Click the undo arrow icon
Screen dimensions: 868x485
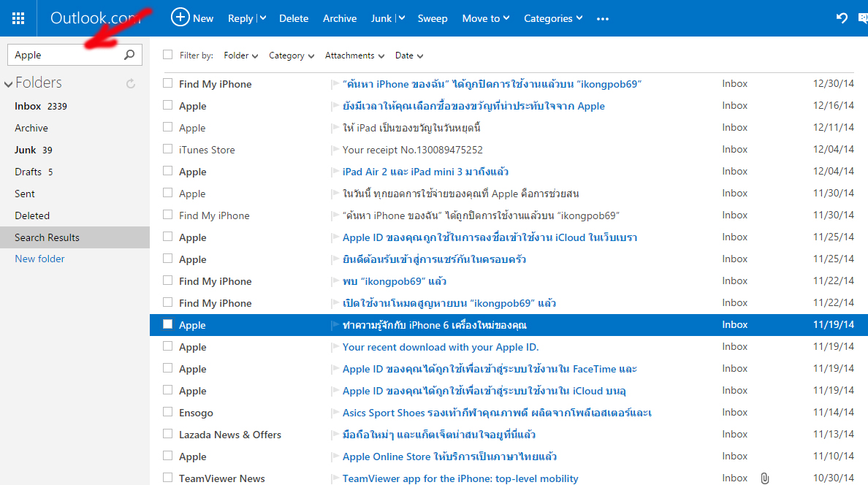point(842,18)
